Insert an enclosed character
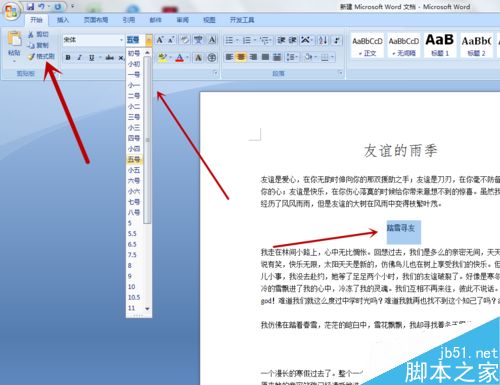Screen dimensions: 500x385 click(212, 58)
